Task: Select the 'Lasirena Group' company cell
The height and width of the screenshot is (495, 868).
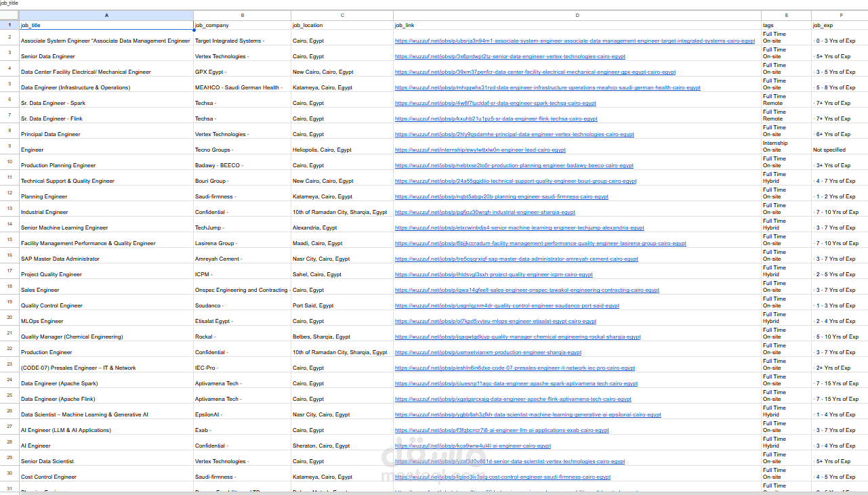Action: (243, 240)
